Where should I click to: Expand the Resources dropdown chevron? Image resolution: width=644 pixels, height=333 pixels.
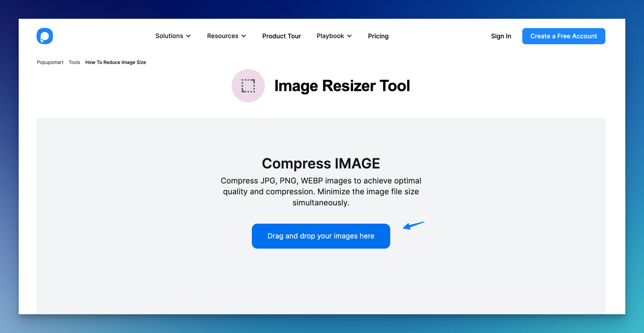tap(244, 36)
